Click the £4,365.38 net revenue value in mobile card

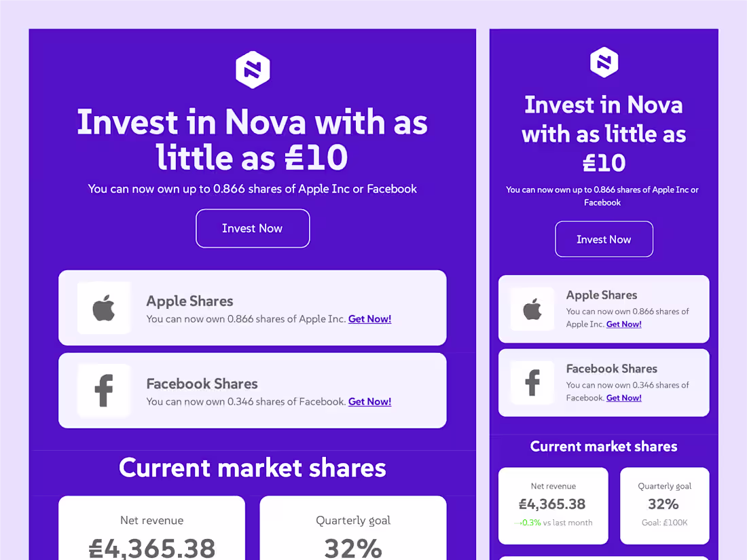click(x=553, y=504)
